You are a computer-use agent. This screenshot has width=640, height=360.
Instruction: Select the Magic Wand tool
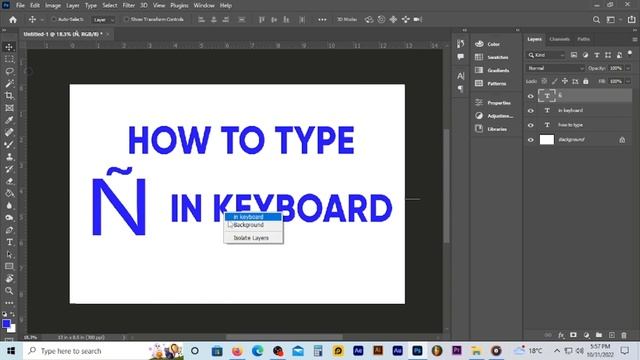(x=9, y=84)
